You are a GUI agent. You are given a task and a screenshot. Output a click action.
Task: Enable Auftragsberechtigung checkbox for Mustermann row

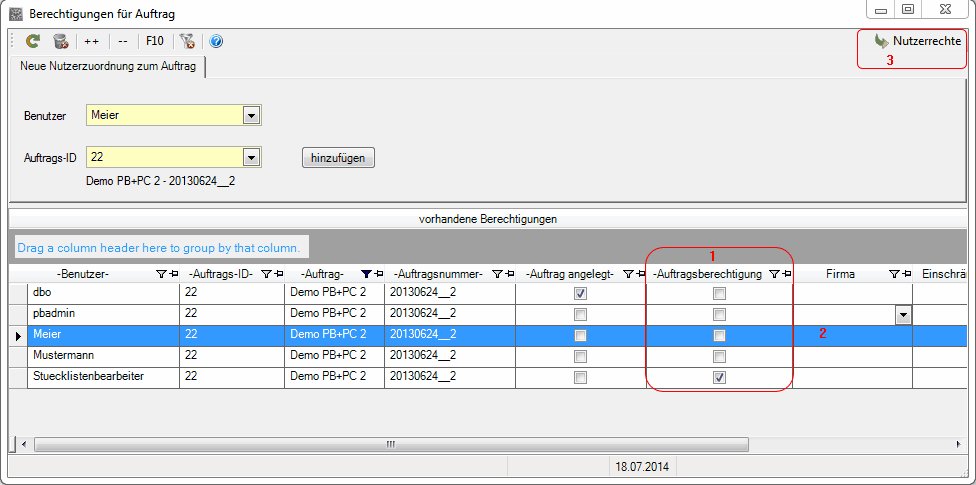(x=719, y=356)
